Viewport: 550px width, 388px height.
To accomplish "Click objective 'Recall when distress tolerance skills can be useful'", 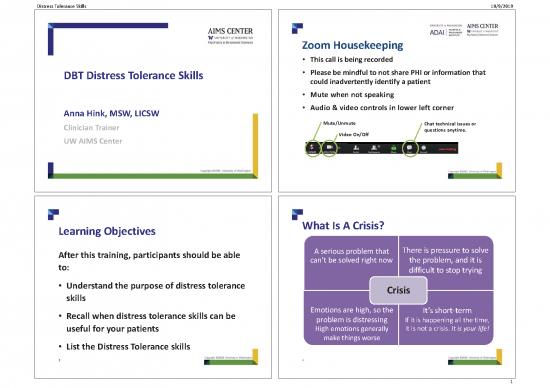I will pos(151,322).
